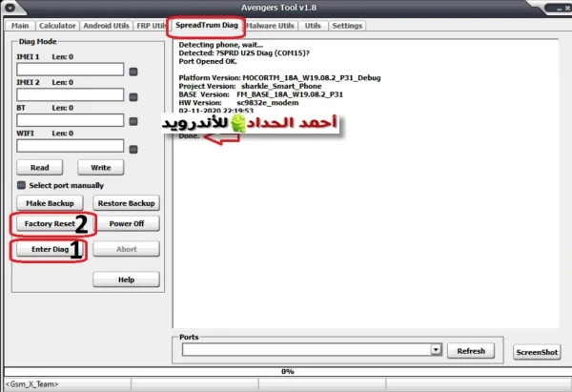Switch to the FRP Utils tab
This screenshot has width=572, height=392.
[151, 26]
